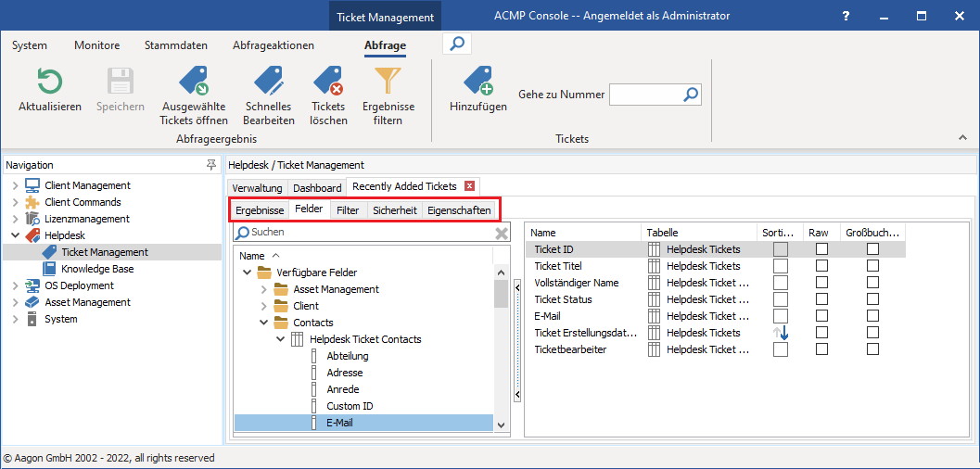The height and width of the screenshot is (469, 980).
Task: Click the Client Management monitor icon
Action: pyautogui.click(x=32, y=185)
